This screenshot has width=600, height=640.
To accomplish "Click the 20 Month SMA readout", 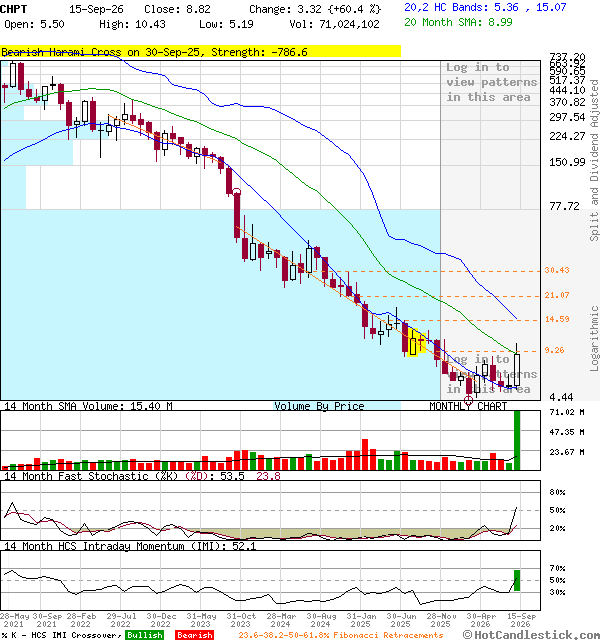I will 458,22.
